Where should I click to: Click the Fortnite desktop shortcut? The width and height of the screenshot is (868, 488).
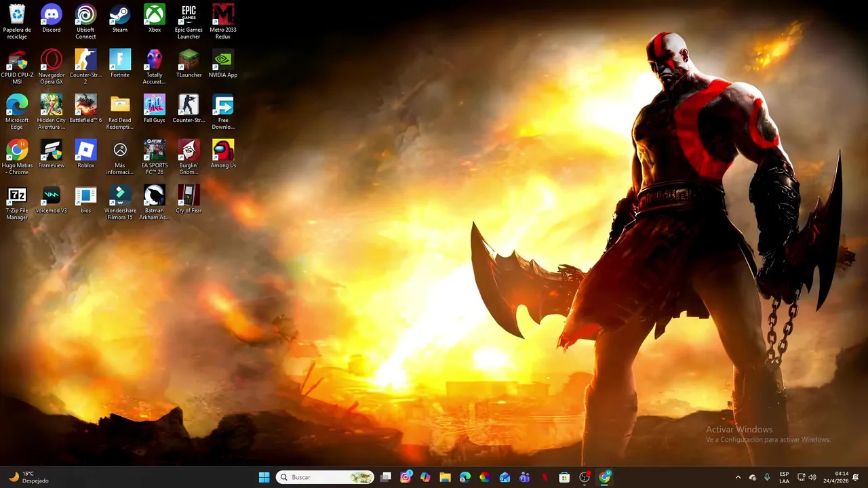[120, 64]
